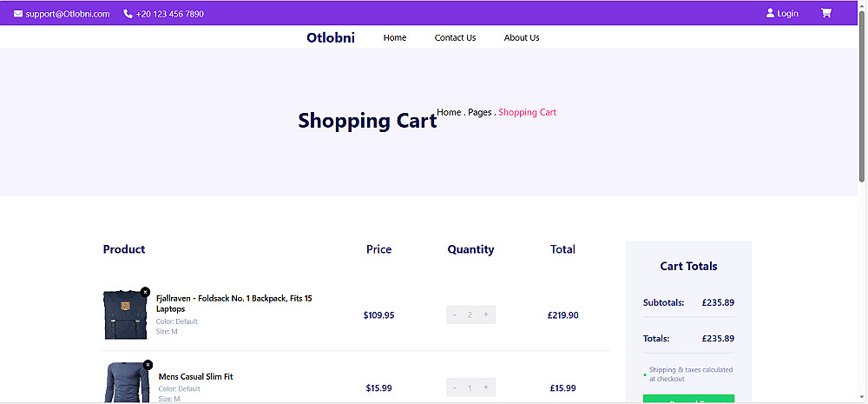Open the Fjallraven backpack product thumbnail
This screenshot has height=404, width=868.
125,315
